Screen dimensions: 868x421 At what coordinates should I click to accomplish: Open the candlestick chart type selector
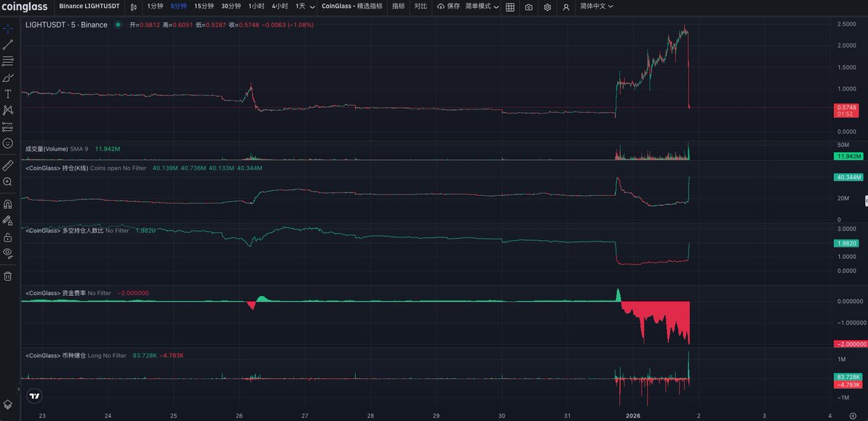coord(133,7)
